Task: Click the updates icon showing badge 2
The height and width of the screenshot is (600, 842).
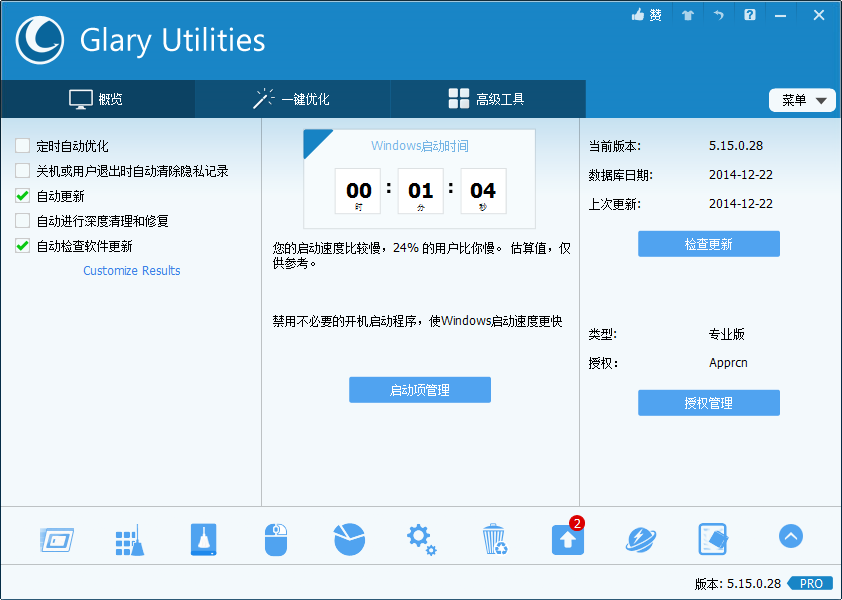Action: click(567, 538)
